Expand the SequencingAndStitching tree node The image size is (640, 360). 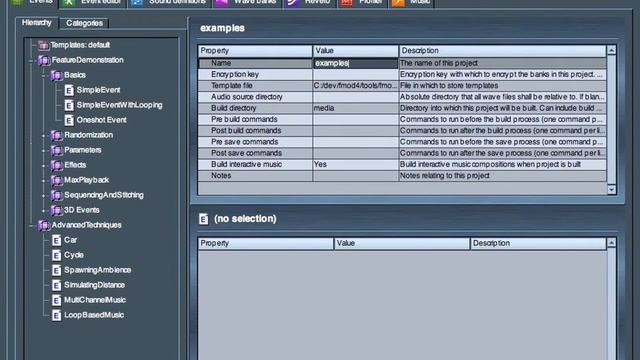click(43, 196)
